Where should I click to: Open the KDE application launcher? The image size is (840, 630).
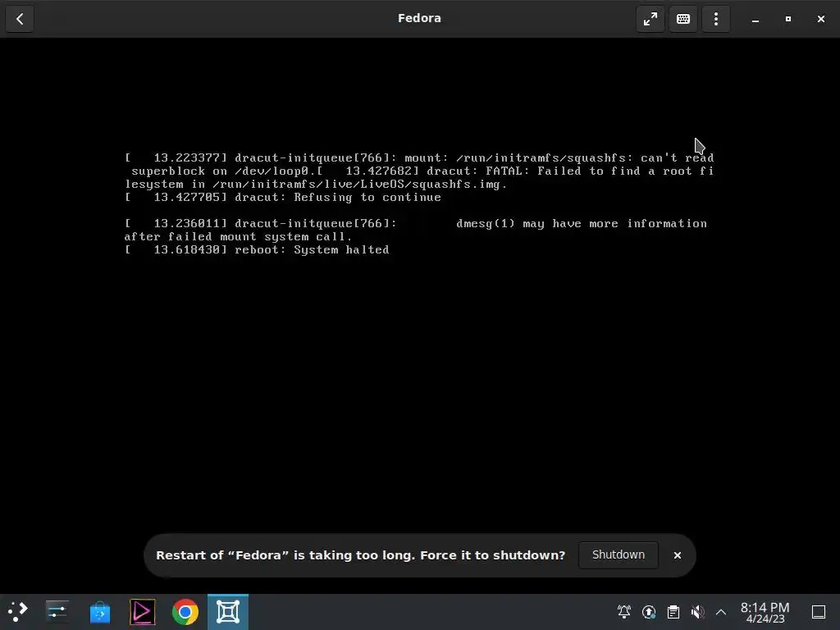18,611
